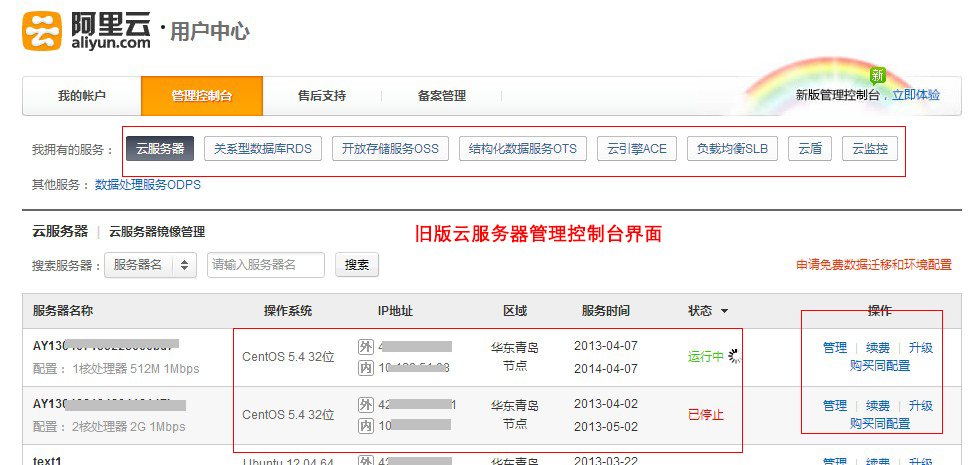This screenshot has height=465, width=975.
Task: Click 配置 2核处理器 2G 1Mbps text
Action: [x=109, y=427]
